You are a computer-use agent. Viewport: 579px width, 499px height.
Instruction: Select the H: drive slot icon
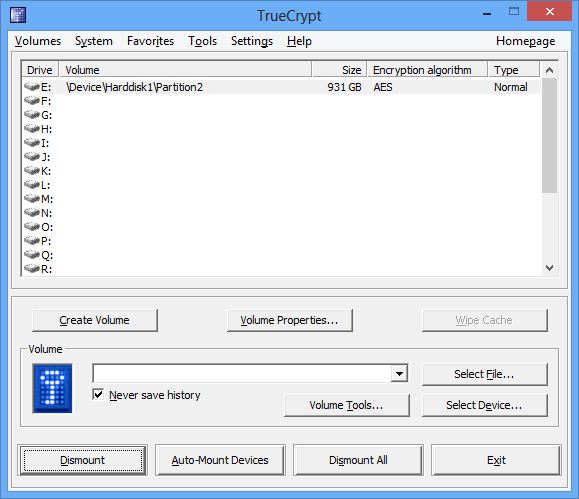[32, 129]
